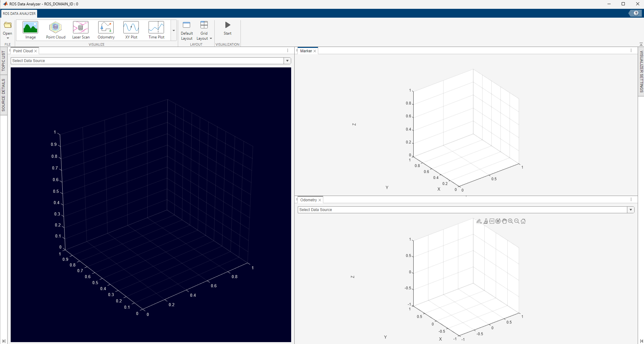Screen dimensions: 644x344
Task: Click the zoom-in tool on the Odometry axes
Action: pyautogui.click(x=510, y=221)
